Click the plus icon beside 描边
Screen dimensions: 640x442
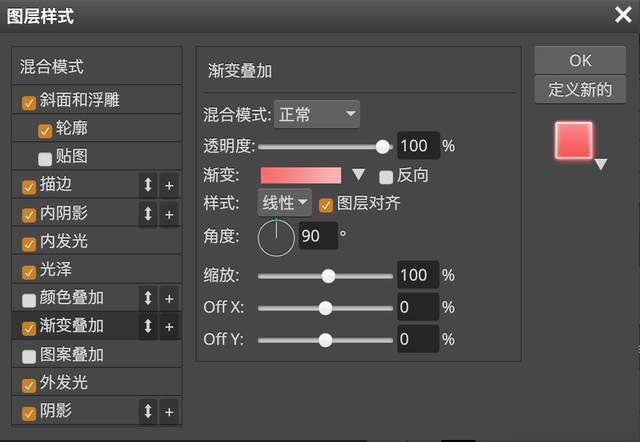click(x=169, y=186)
